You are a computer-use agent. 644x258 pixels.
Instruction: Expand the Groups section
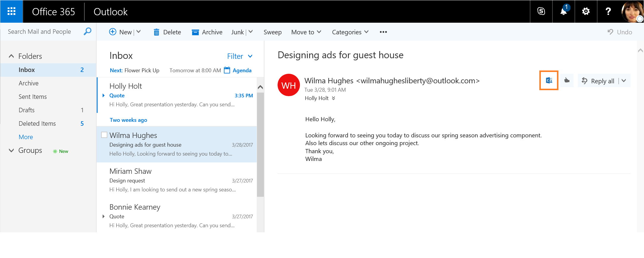[11, 150]
